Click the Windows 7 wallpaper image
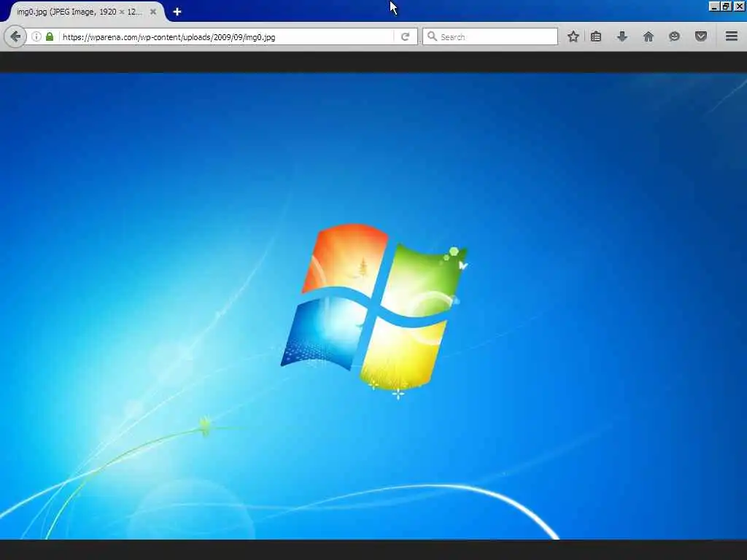This screenshot has height=560, width=747. coord(373,306)
